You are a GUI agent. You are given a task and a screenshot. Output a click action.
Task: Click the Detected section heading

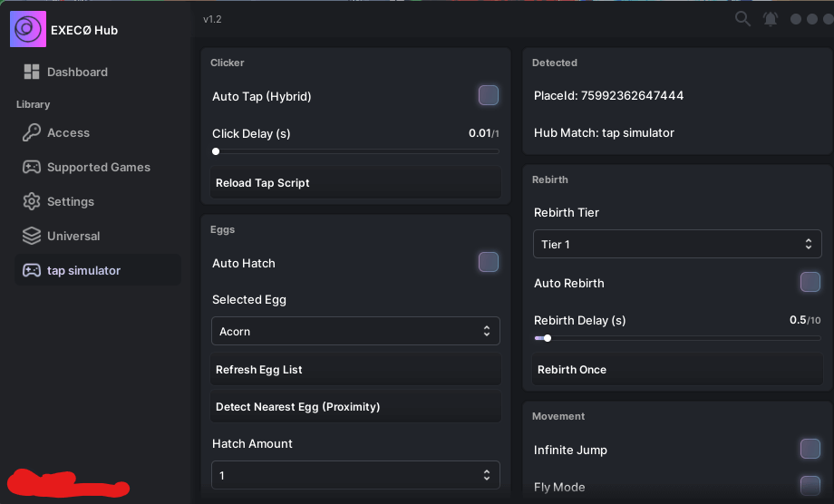(554, 63)
